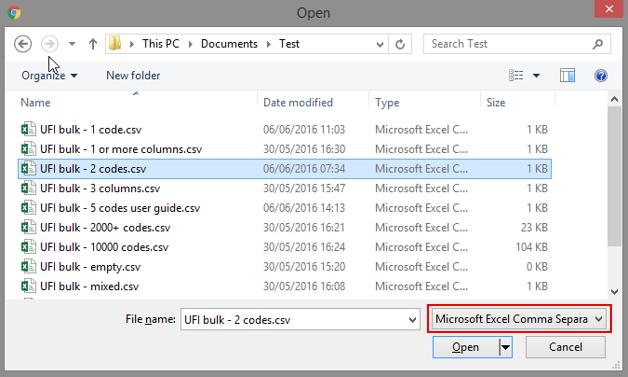Open the Help question mark icon

(600, 75)
